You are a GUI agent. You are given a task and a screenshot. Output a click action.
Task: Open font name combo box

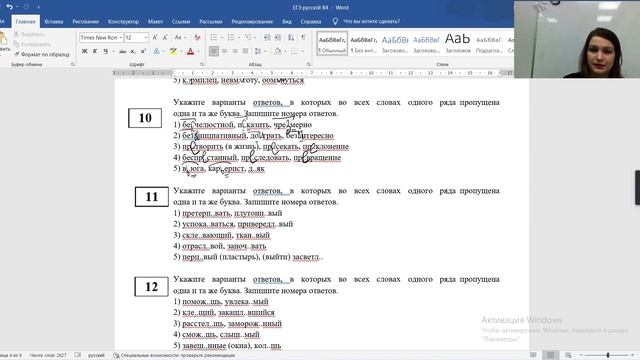click(101, 38)
